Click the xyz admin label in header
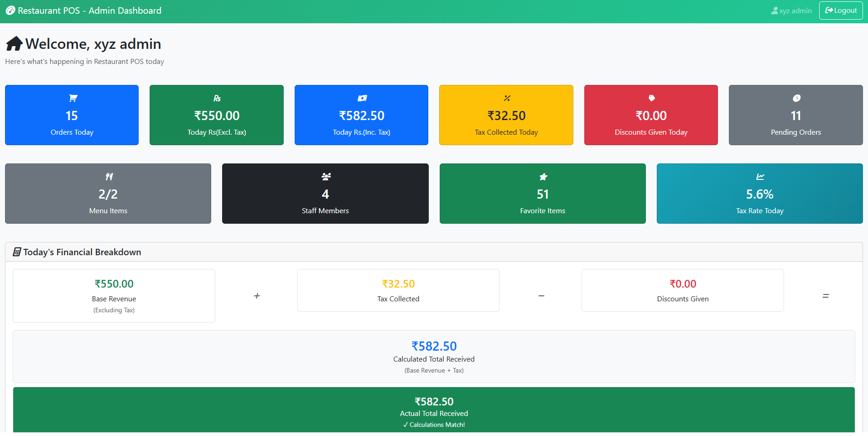Screen dimensions: 868x436 pyautogui.click(x=795, y=11)
